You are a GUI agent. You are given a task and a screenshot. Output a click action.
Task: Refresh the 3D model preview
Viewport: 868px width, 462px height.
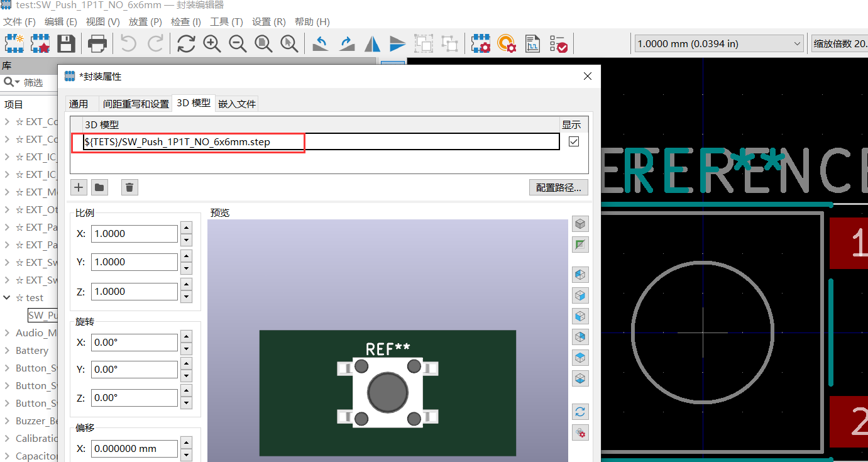580,412
